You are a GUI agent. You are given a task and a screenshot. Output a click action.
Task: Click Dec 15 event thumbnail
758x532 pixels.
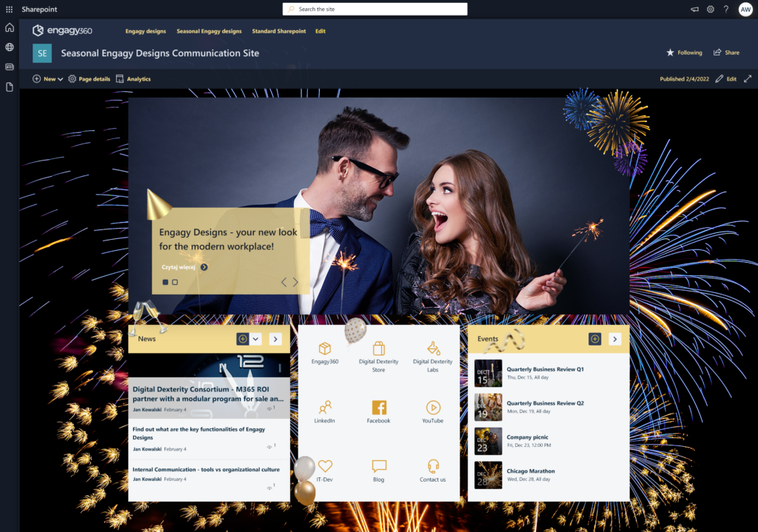(489, 373)
